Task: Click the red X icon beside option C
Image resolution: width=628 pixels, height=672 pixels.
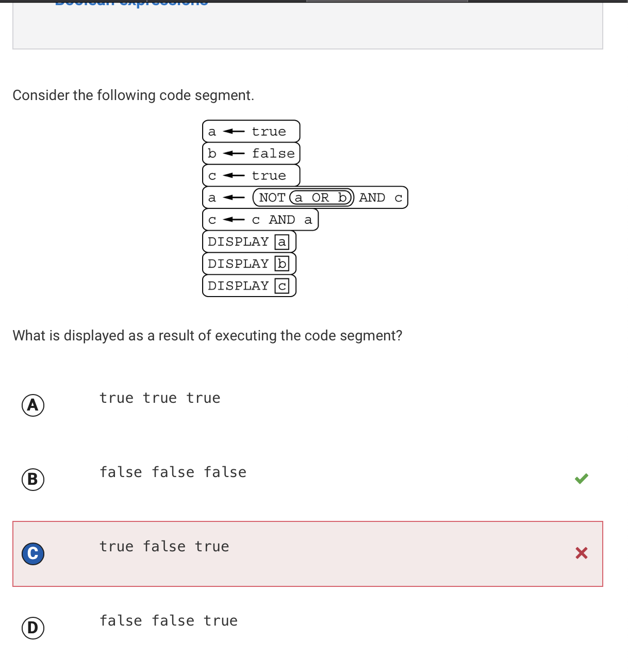Action: [x=582, y=553]
